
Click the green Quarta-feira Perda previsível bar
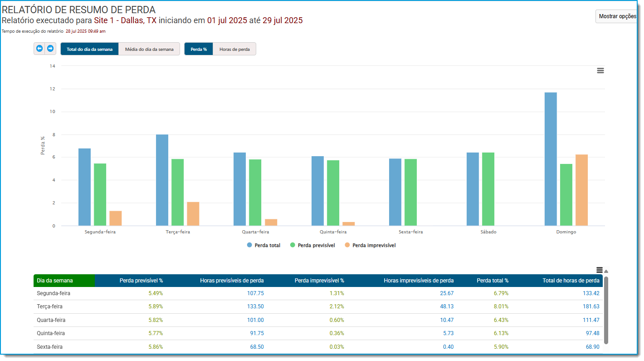coord(255,193)
